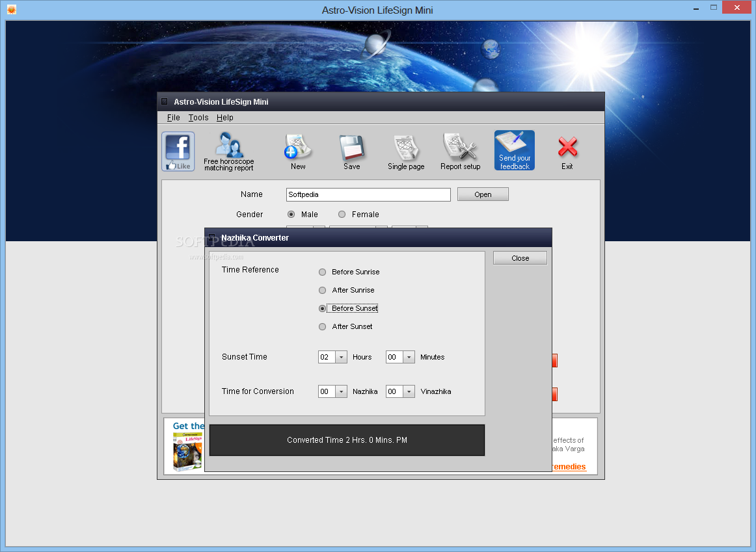Click LifeSign Mini inner window system icon
The image size is (756, 552).
coord(165,101)
